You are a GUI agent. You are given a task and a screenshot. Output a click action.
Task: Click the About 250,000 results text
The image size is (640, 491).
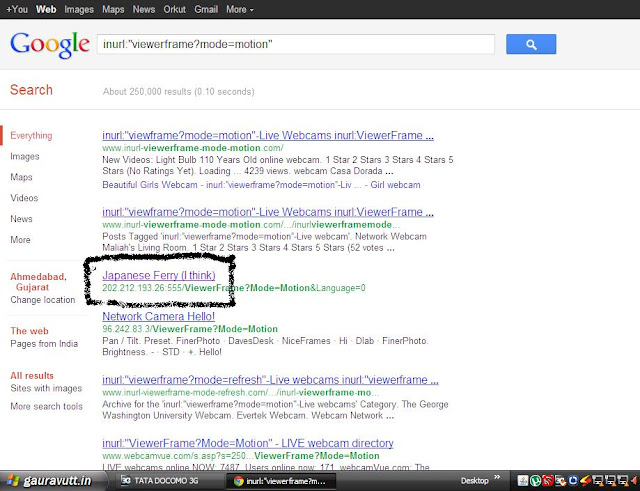pyautogui.click(x=178, y=91)
